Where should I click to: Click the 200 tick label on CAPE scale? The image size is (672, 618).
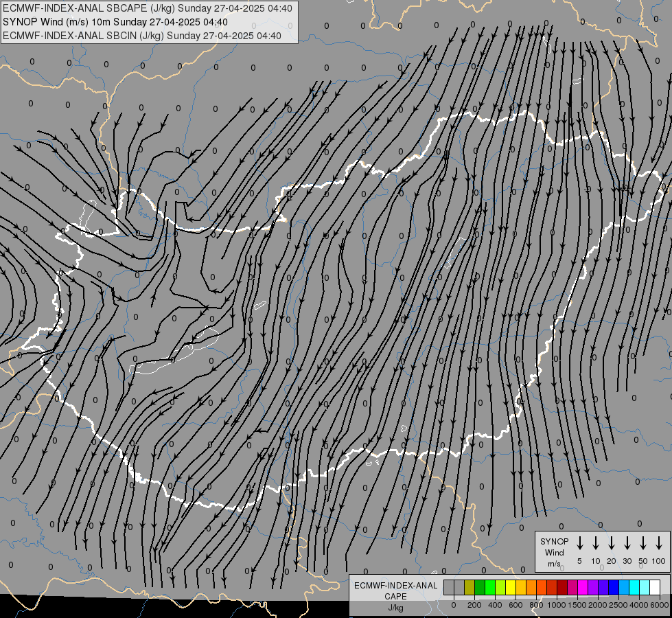pyautogui.click(x=474, y=605)
